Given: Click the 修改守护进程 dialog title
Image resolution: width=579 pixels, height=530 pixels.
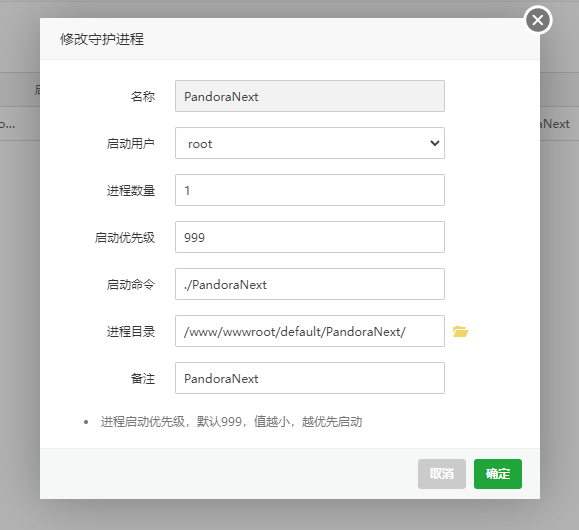Looking at the screenshot, I should click(x=102, y=39).
